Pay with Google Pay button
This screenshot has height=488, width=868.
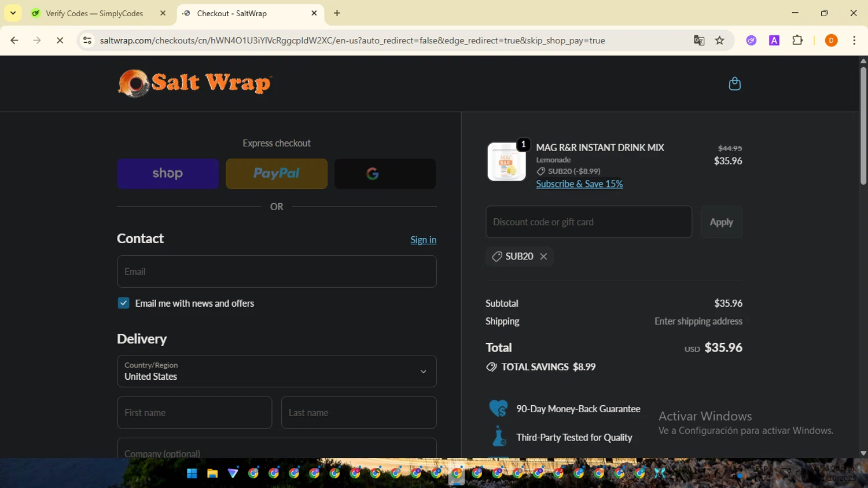coord(385,174)
